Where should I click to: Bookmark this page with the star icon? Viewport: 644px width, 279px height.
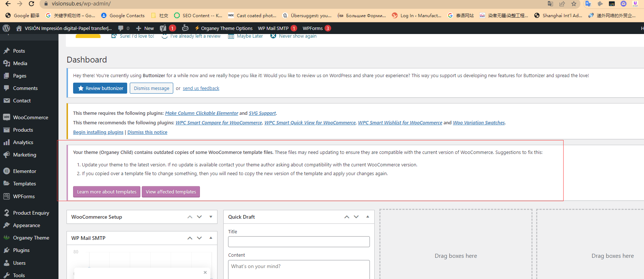pyautogui.click(x=574, y=4)
